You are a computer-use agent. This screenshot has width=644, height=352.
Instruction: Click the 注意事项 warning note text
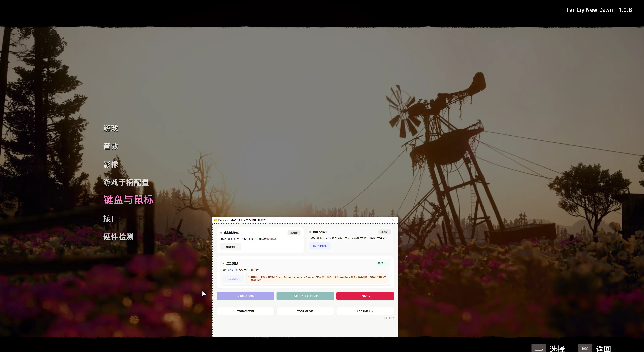(317, 279)
